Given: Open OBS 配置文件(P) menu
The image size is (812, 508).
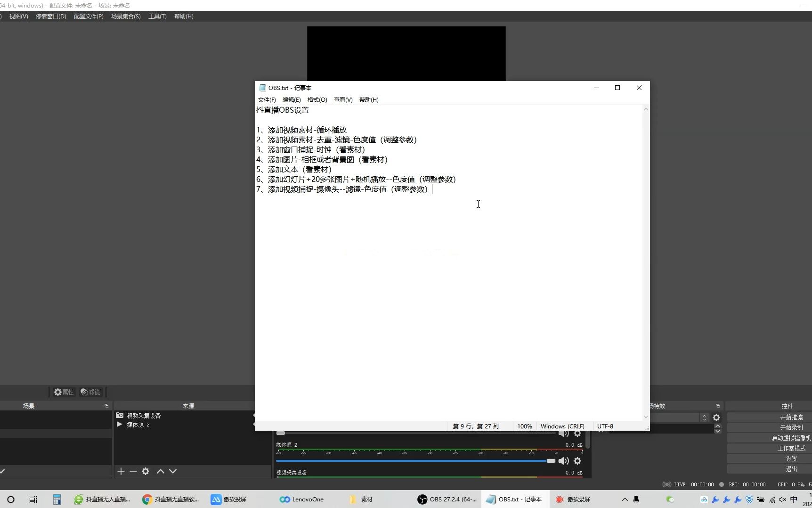Looking at the screenshot, I should (x=89, y=16).
